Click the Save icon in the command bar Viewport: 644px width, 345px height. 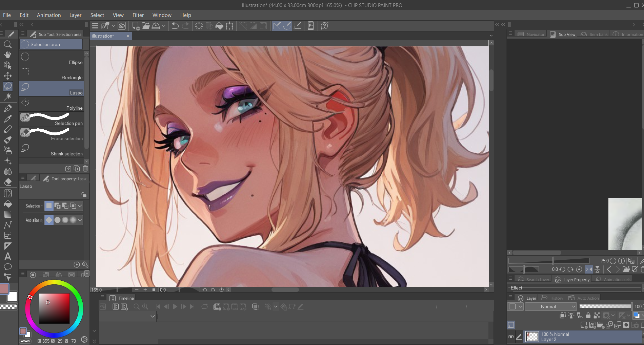click(156, 26)
